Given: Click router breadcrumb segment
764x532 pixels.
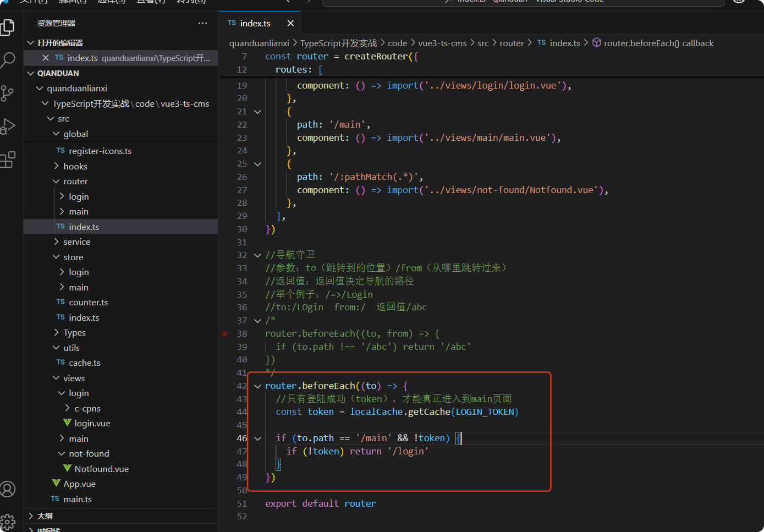Looking at the screenshot, I should click(512, 43).
